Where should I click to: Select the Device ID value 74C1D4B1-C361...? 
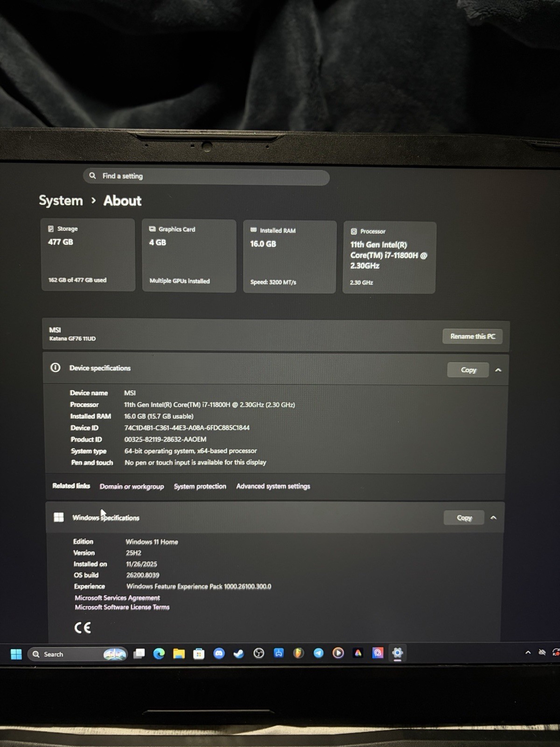click(x=187, y=428)
